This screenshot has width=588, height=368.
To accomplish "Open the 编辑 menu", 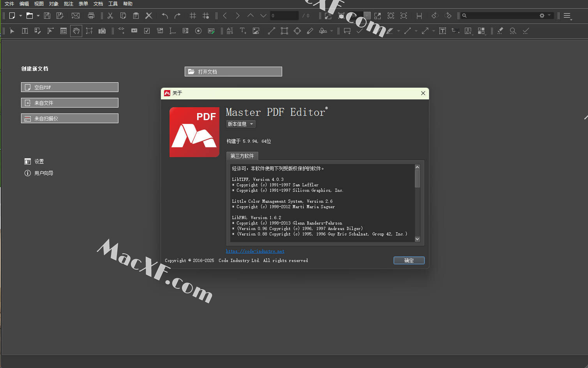I will (24, 4).
